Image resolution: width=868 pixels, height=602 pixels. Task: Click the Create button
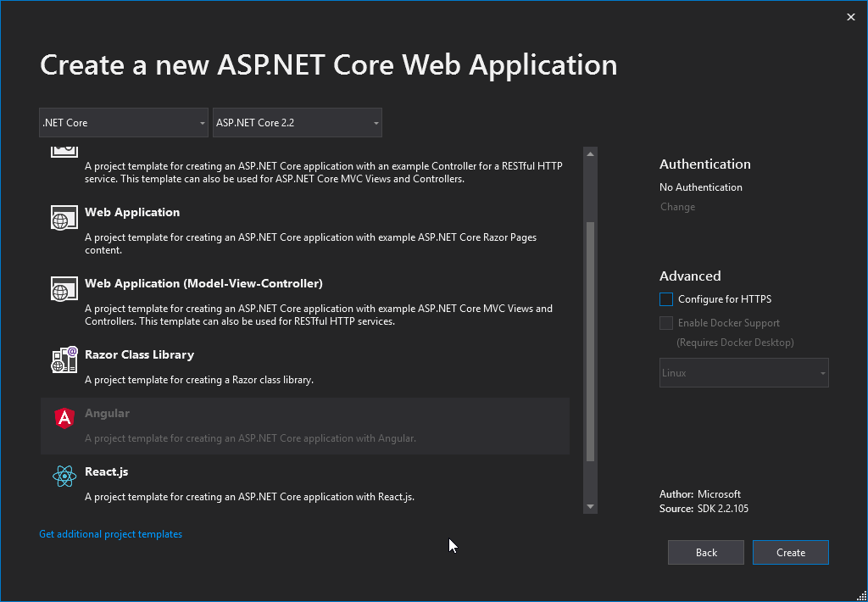[790, 552]
